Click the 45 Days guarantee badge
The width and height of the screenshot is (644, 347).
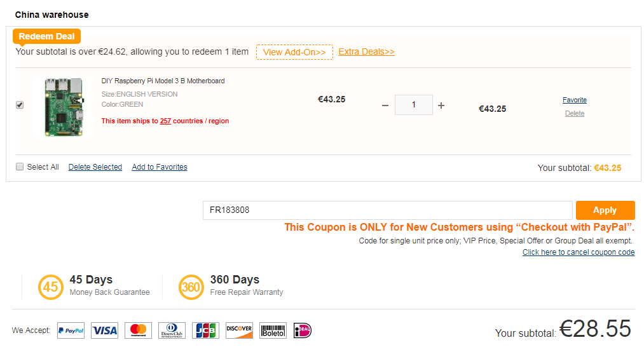(51, 287)
